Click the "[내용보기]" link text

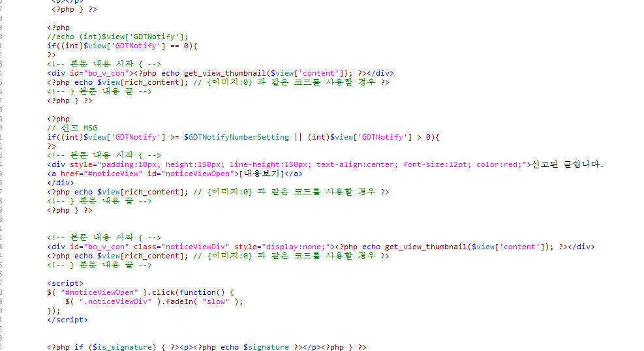tap(262, 174)
